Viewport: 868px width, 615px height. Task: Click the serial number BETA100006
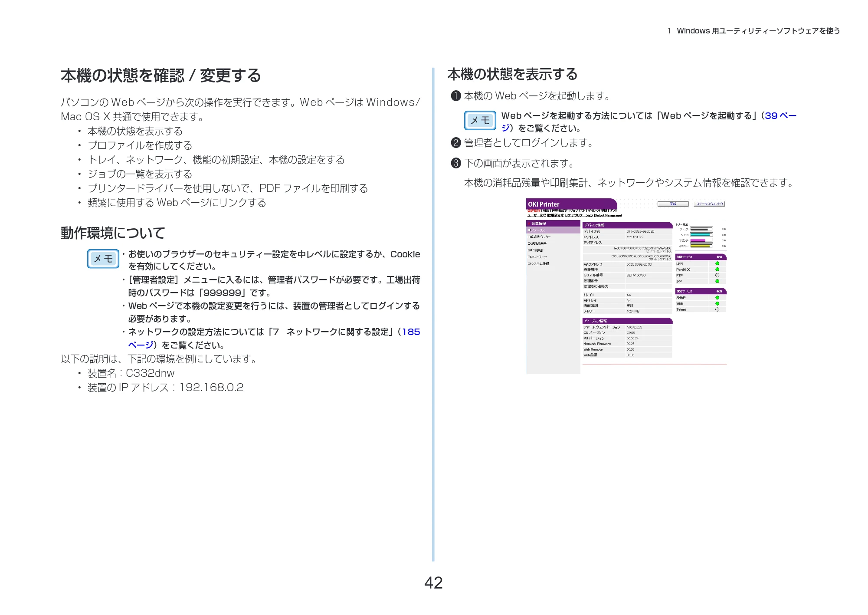[x=636, y=275]
